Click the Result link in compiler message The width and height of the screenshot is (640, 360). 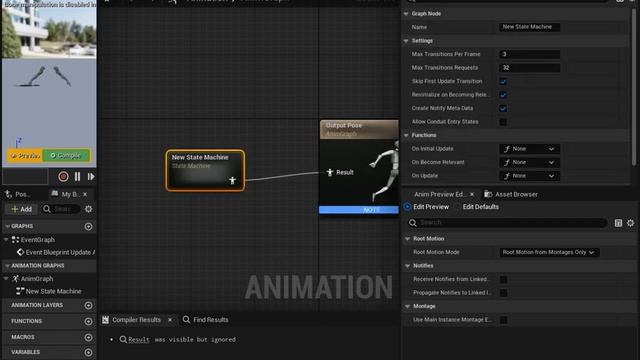click(139, 340)
